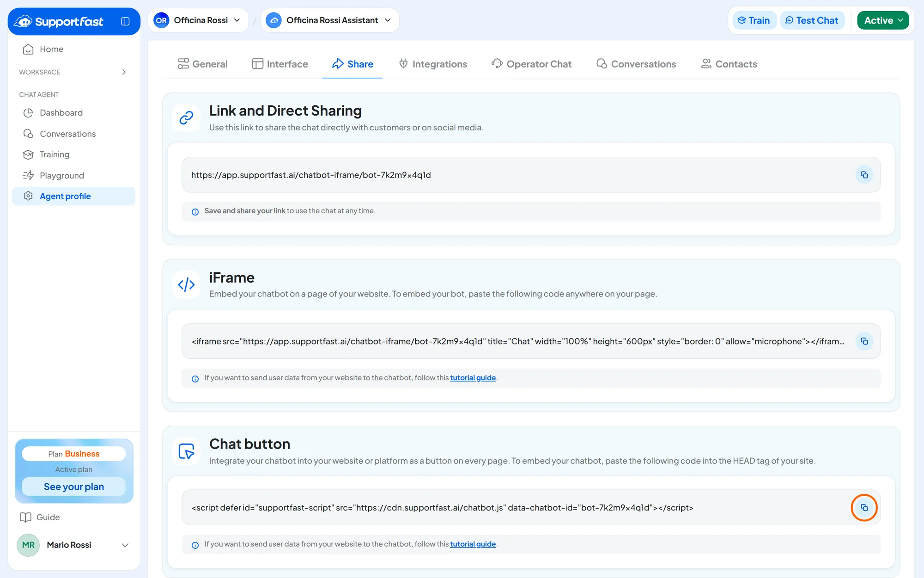Viewport: 924px width, 578px height.
Task: Copy the direct sharing link
Action: pos(864,175)
